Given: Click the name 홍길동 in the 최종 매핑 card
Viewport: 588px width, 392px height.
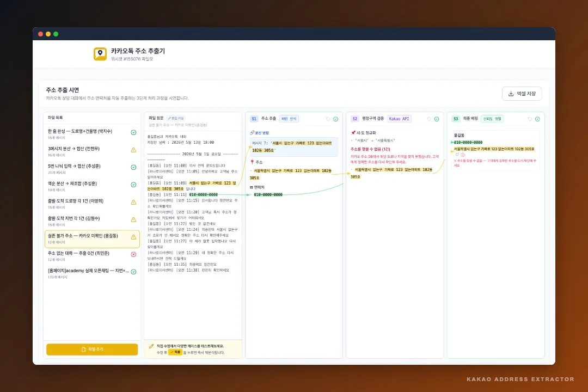Looking at the screenshot, I should 459,135.
